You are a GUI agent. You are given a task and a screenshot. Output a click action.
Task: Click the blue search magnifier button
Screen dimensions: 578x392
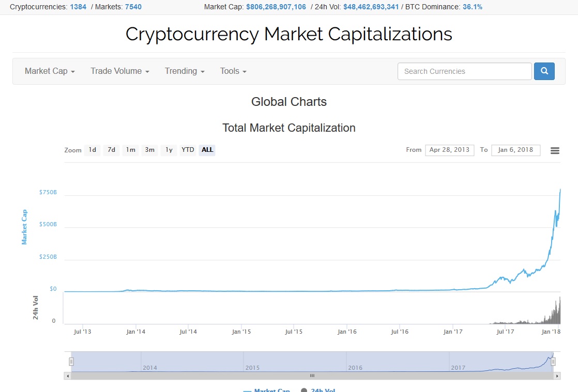pyautogui.click(x=544, y=71)
